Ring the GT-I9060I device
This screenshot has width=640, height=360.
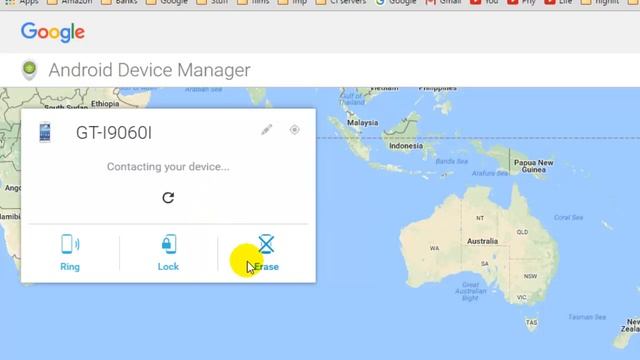coord(70,253)
